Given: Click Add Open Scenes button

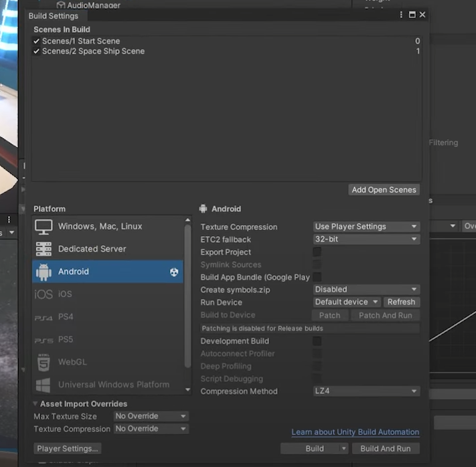Looking at the screenshot, I should [x=384, y=189].
